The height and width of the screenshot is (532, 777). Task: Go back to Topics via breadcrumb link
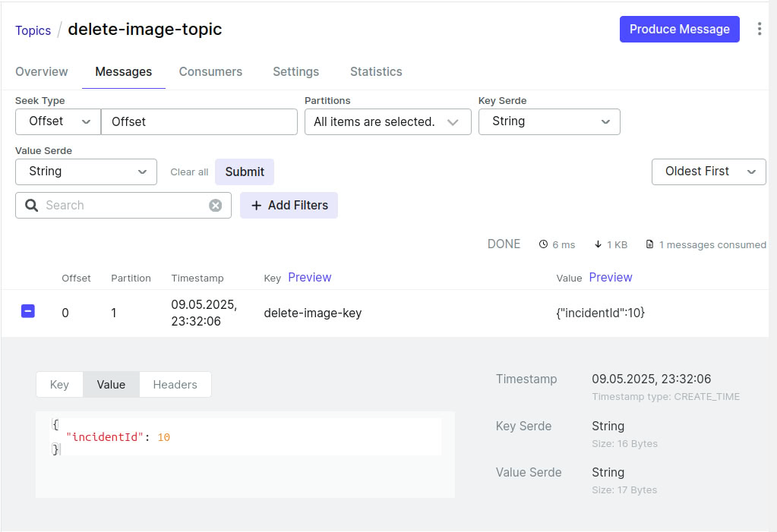coord(33,30)
